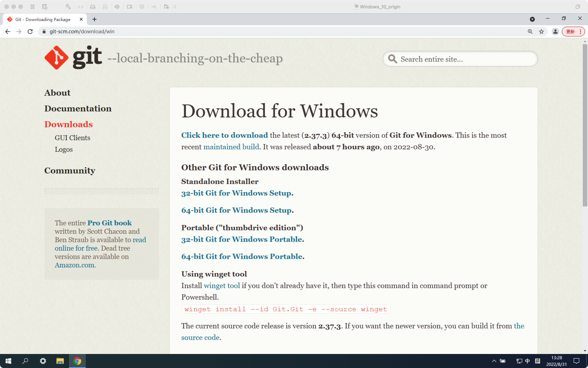Viewport: 588px width, 368px height.
Task: Download 32-bit Git for Windows Portable
Action: click(x=241, y=239)
